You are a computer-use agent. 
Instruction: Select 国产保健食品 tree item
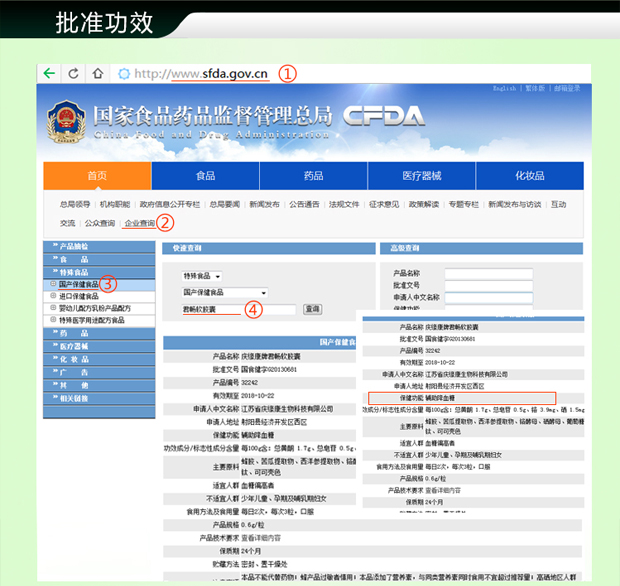tap(79, 284)
